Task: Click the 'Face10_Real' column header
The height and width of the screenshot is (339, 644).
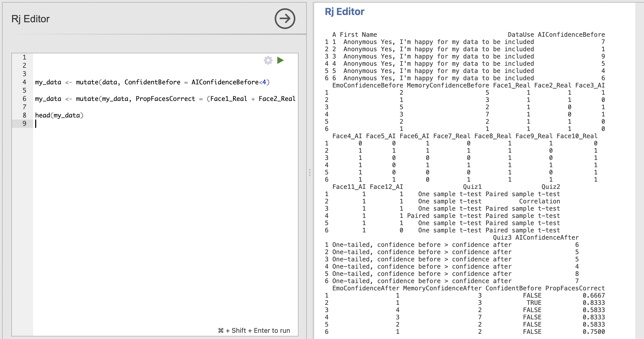Action: point(577,136)
